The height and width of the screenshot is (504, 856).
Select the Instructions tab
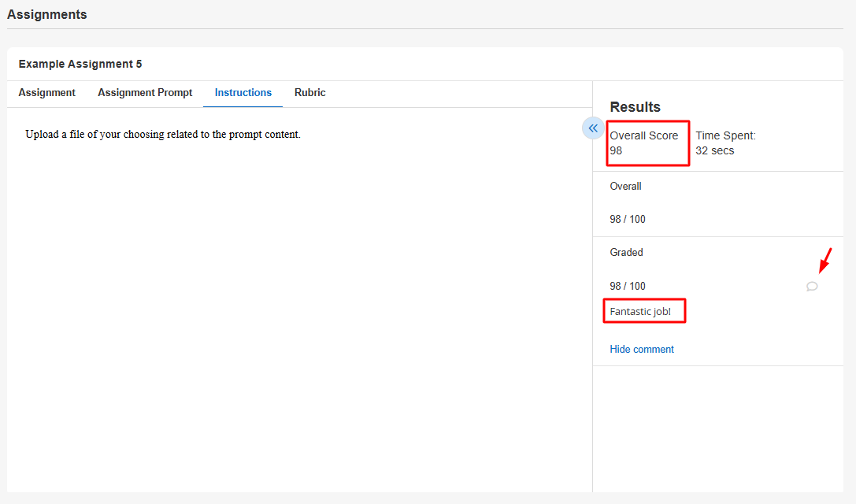(x=243, y=93)
